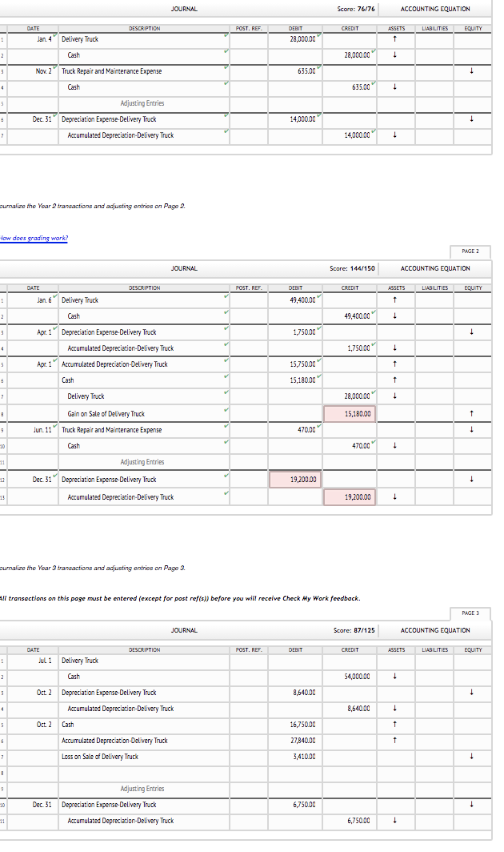Click the Assets down arrow for 28,000.00 Delivery Truck credit

(395, 396)
